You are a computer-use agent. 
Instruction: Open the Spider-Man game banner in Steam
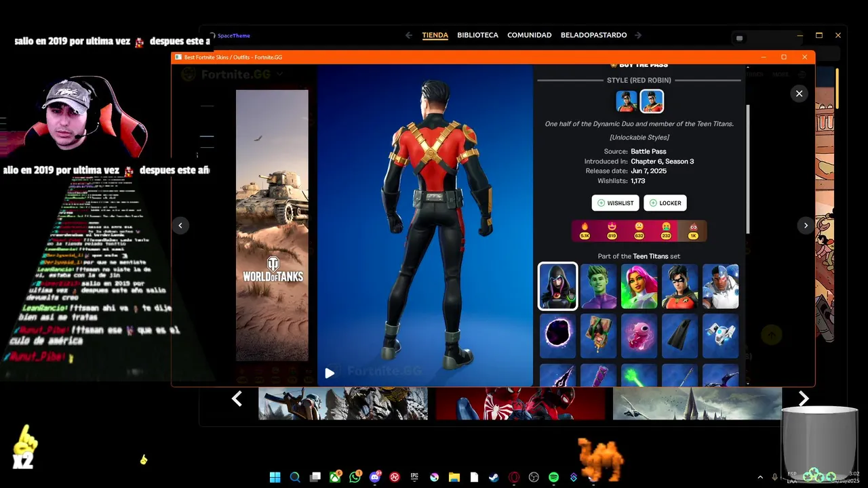(520, 404)
